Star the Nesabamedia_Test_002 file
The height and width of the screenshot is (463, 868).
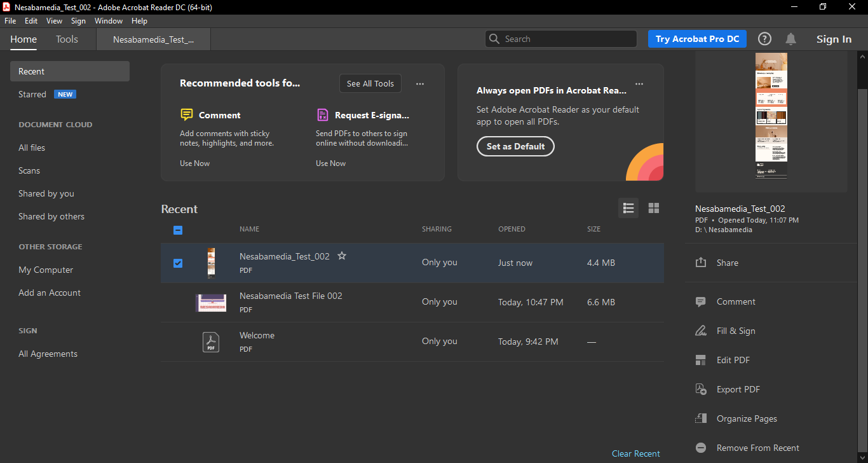point(342,256)
